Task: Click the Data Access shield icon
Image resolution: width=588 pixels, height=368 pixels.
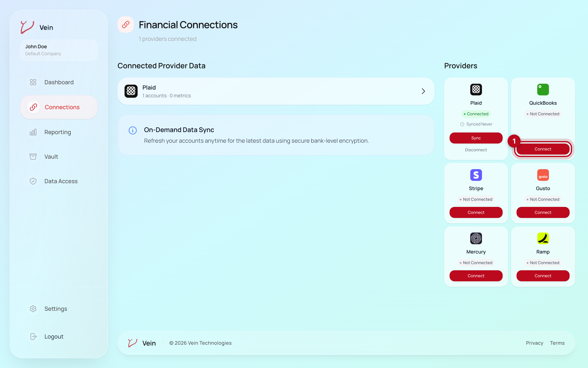Action: (33, 181)
